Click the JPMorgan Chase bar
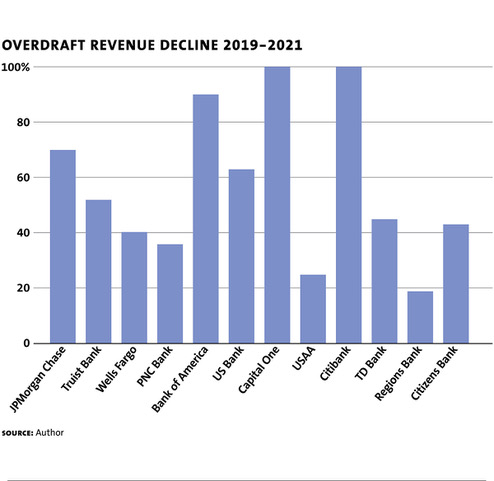 click(63, 247)
